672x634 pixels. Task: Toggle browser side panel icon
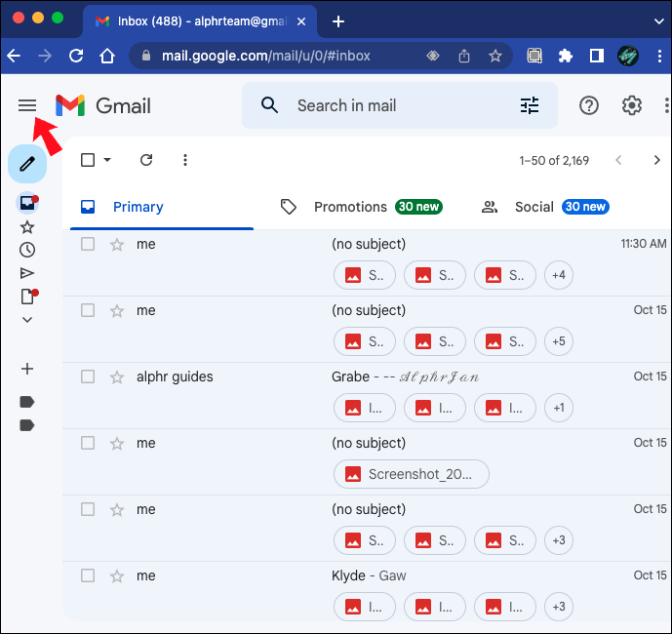597,56
